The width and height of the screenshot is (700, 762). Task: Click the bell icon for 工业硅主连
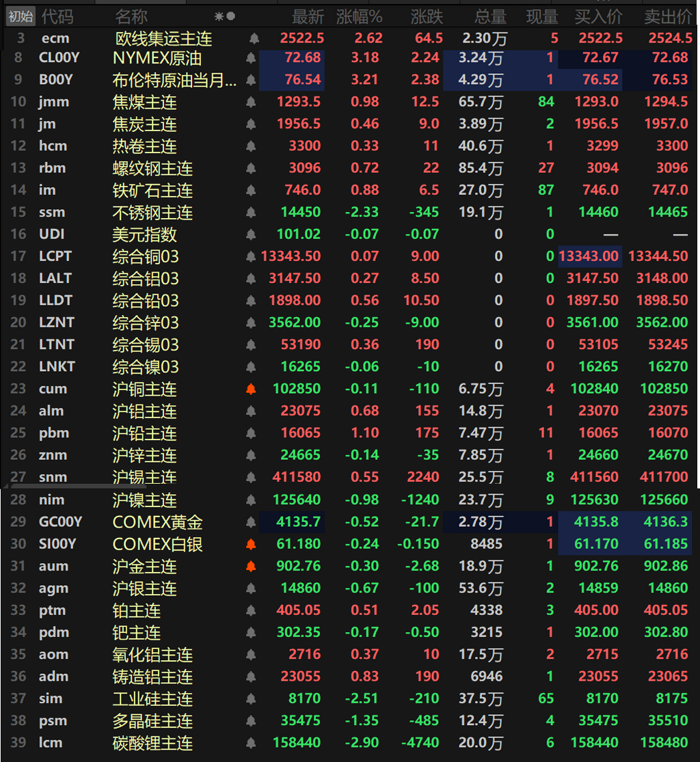(251, 699)
